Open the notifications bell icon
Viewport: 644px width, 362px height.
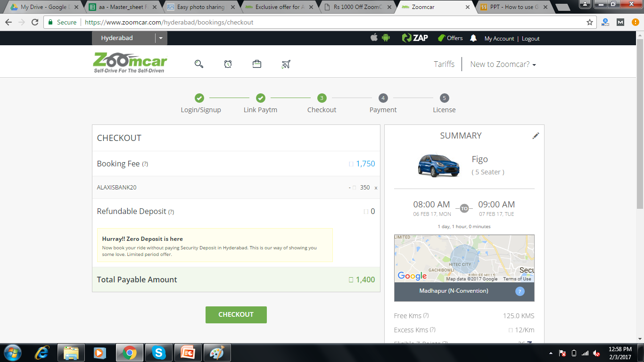[473, 38]
